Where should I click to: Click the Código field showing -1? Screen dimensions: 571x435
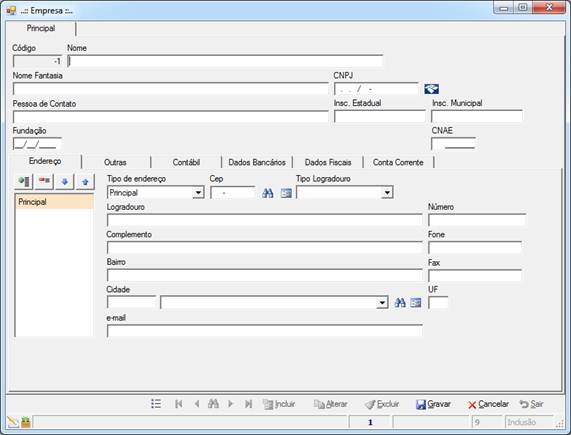(x=38, y=61)
